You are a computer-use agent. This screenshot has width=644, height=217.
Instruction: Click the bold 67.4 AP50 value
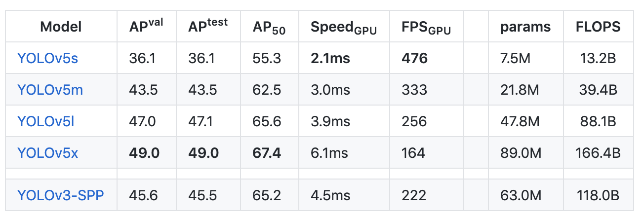(x=267, y=153)
